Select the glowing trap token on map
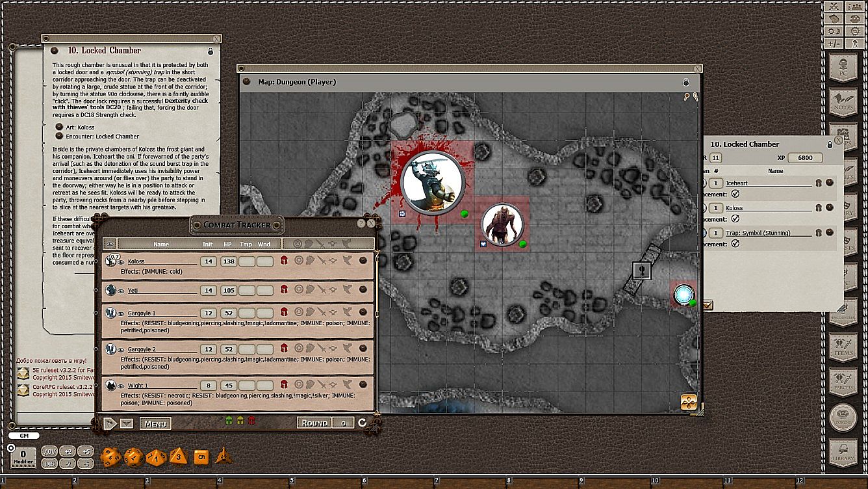 coord(684,295)
